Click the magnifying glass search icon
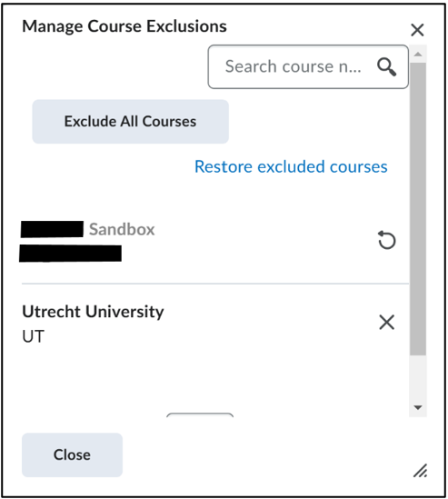The image size is (448, 499). [x=386, y=67]
